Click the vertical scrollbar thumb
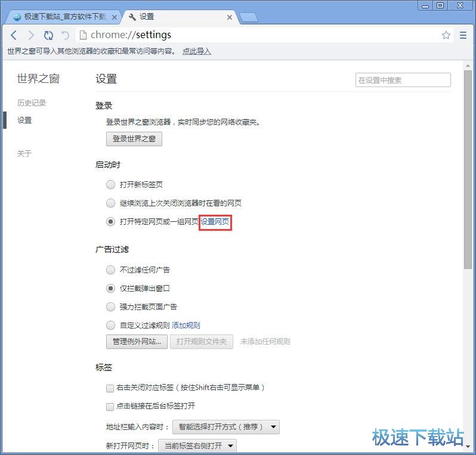Image resolution: width=476 pixels, height=455 pixels. point(468,169)
